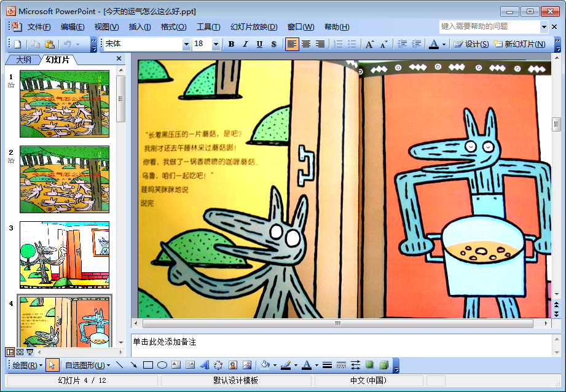The width and height of the screenshot is (566, 392).
Task: Open the 视图(V) menu
Action: [x=106, y=26]
